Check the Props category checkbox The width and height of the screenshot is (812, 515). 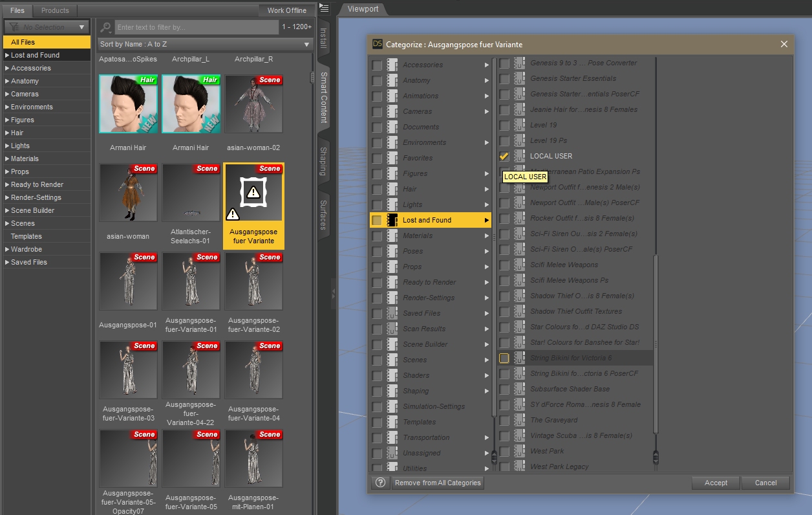click(377, 267)
